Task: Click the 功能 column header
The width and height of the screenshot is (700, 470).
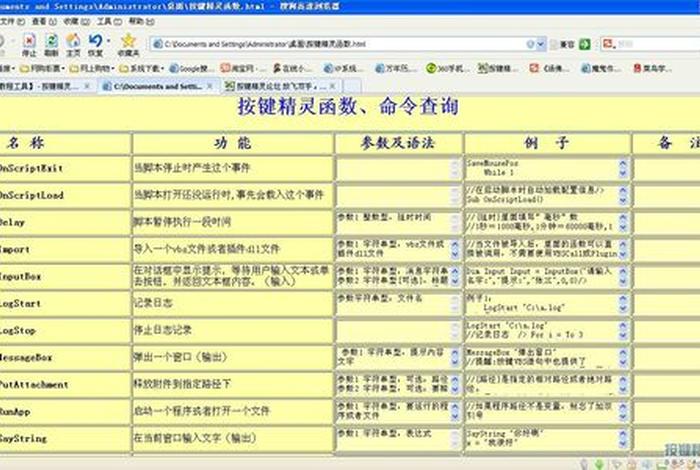Action: coord(233,143)
